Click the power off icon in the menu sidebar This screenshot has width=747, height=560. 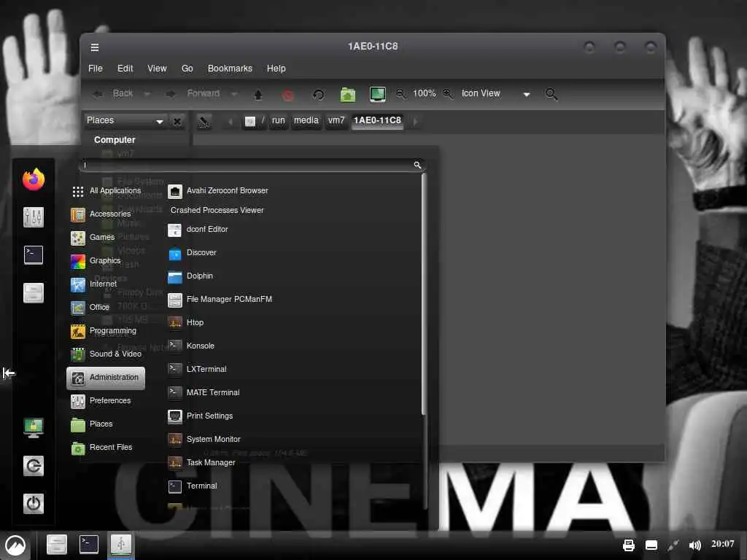[34, 503]
